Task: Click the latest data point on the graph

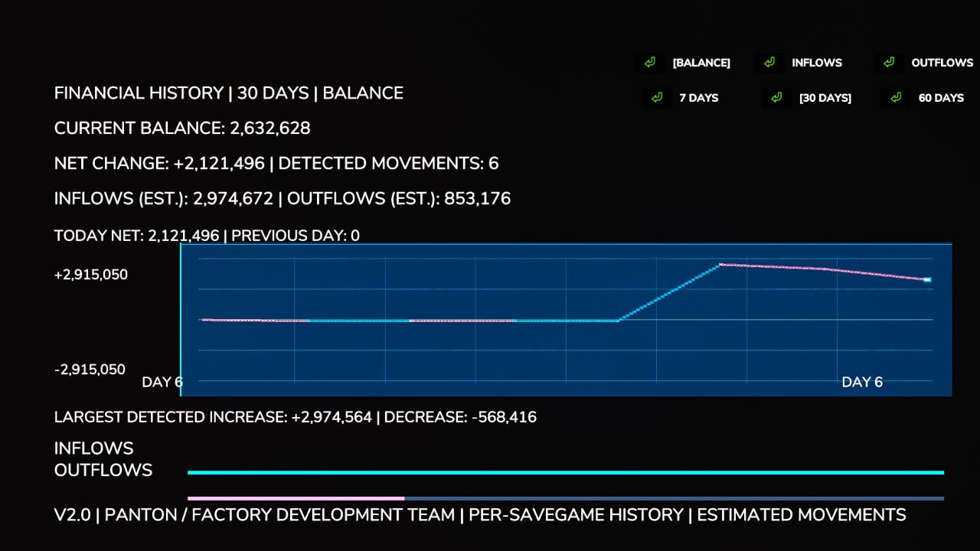Action: 927,280
